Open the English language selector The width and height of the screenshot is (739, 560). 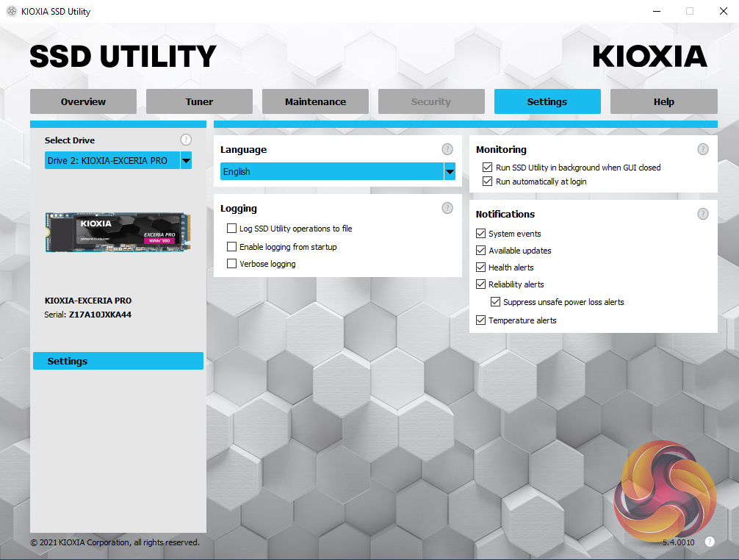pos(338,171)
